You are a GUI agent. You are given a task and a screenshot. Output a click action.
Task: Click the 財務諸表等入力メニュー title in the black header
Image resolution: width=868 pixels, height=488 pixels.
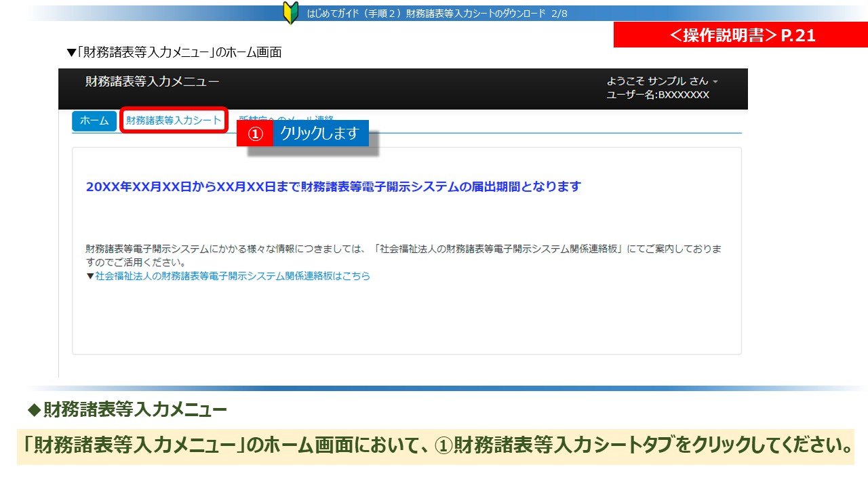(x=152, y=82)
